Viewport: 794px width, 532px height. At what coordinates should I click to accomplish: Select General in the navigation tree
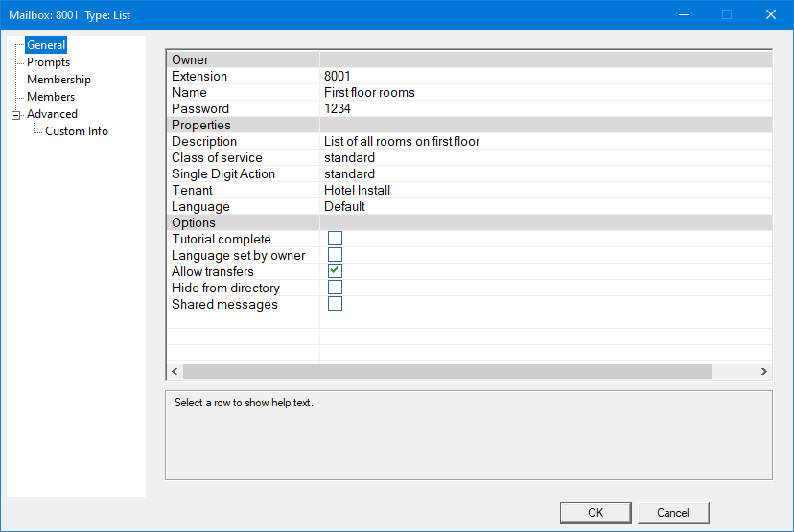click(46, 45)
